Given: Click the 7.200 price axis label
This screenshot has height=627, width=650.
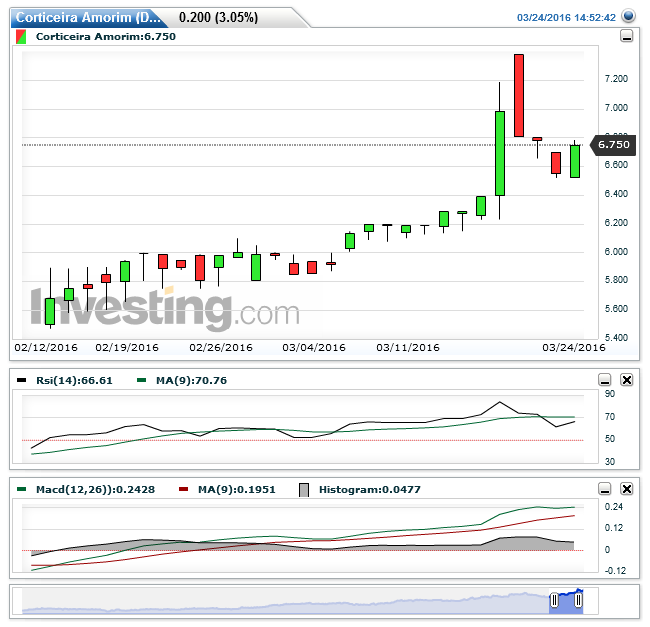Looking at the screenshot, I should click(x=616, y=79).
